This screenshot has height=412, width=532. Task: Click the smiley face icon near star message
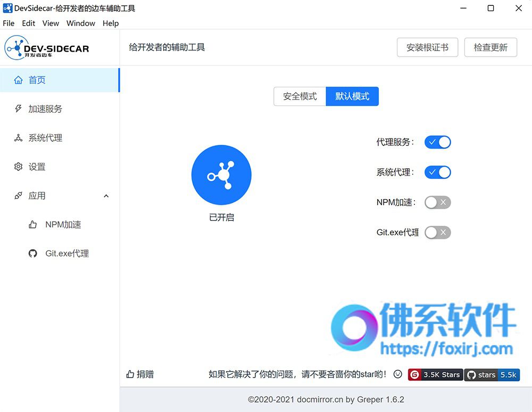[397, 374]
